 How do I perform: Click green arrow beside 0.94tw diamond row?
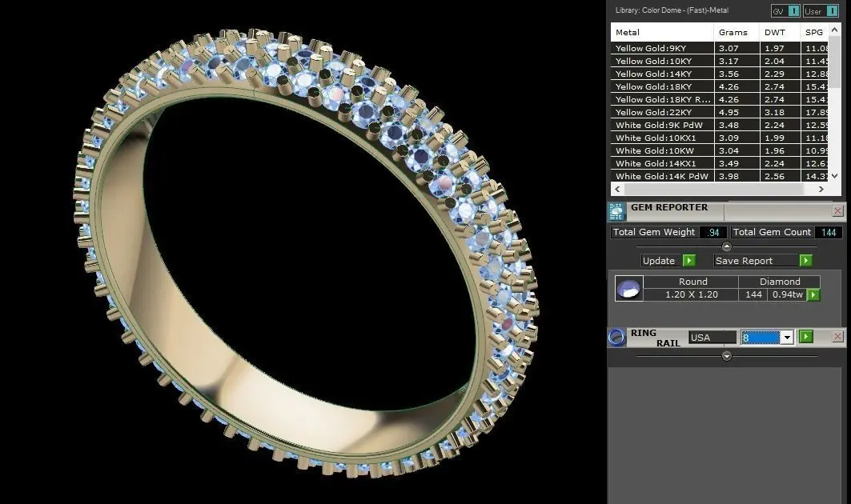coord(813,294)
